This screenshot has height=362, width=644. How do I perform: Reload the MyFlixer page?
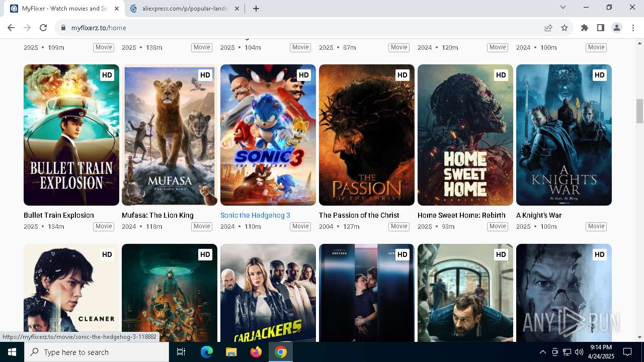point(43,28)
